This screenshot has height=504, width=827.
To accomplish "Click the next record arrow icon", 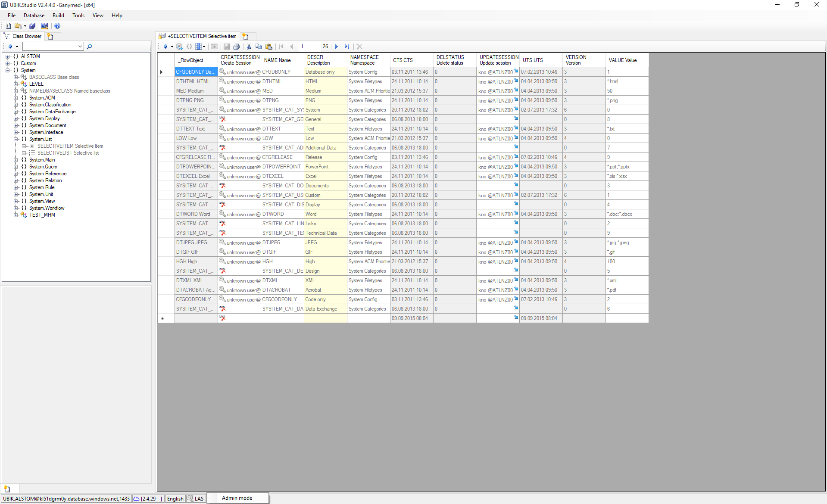I will (x=337, y=47).
